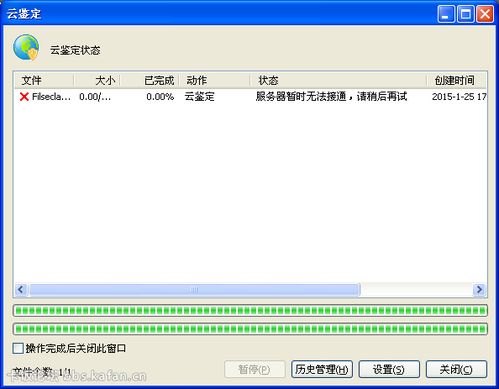
Task: Maximize the 云鉴定 window
Action: [465, 14]
